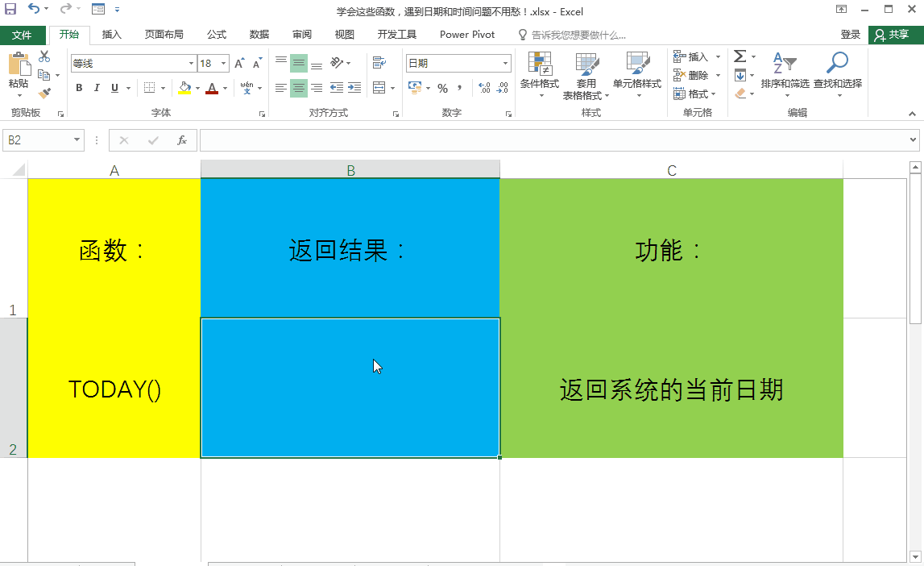Apply percent style format
The image size is (924, 566).
[442, 88]
